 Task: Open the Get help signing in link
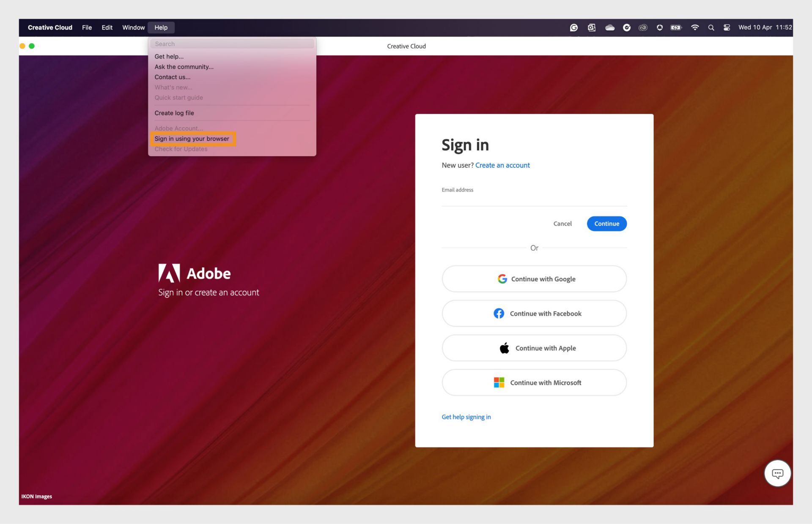(466, 417)
